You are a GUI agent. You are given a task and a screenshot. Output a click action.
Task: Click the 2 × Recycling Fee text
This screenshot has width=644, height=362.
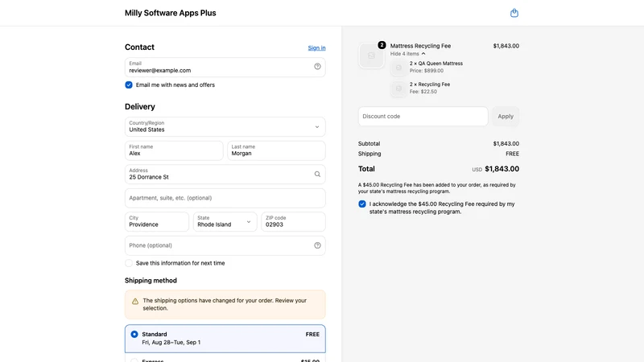pyautogui.click(x=430, y=84)
